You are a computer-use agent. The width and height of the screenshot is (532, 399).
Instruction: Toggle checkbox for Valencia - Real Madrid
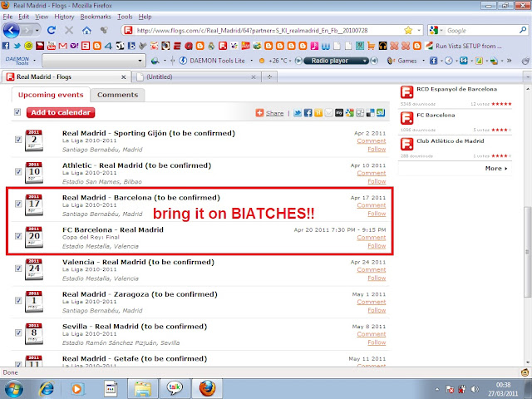pyautogui.click(x=18, y=268)
